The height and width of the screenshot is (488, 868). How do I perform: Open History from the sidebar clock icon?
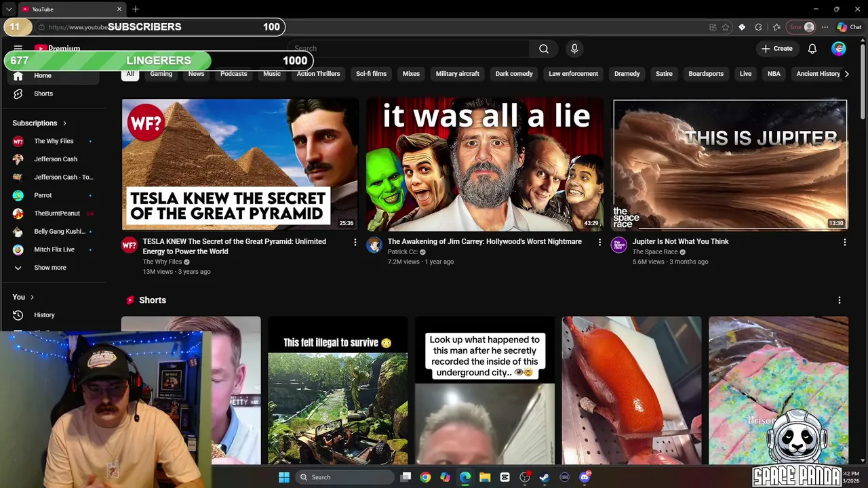18,315
